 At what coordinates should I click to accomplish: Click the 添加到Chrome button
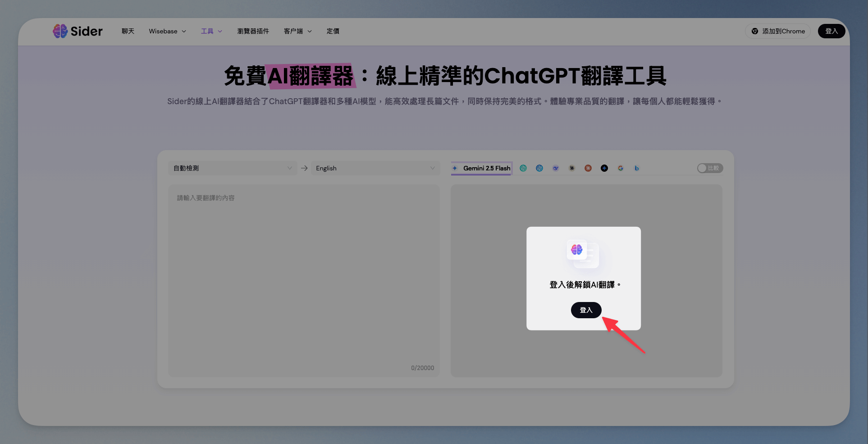[x=777, y=31]
